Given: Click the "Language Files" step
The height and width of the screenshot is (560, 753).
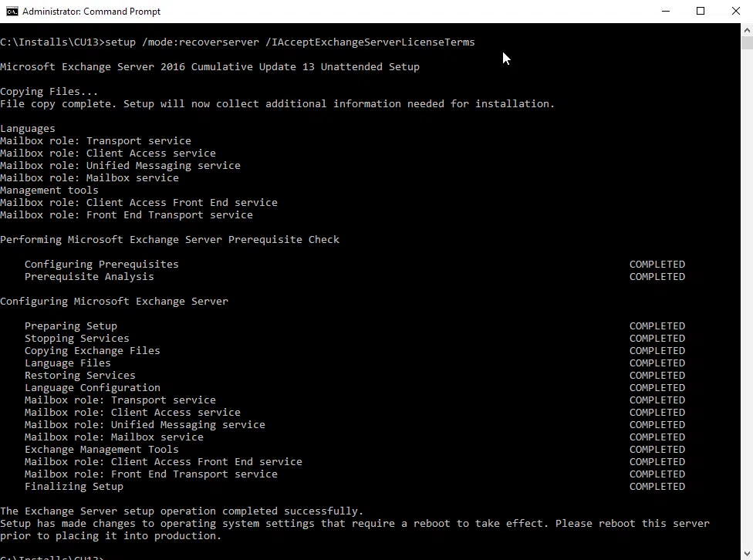Looking at the screenshot, I should 68,363.
